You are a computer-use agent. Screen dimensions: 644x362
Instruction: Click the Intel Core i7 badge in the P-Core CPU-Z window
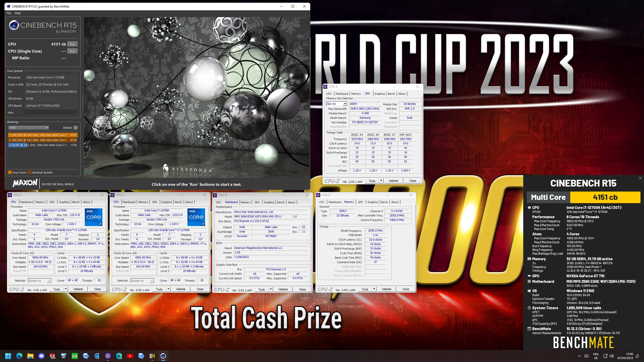click(x=93, y=217)
